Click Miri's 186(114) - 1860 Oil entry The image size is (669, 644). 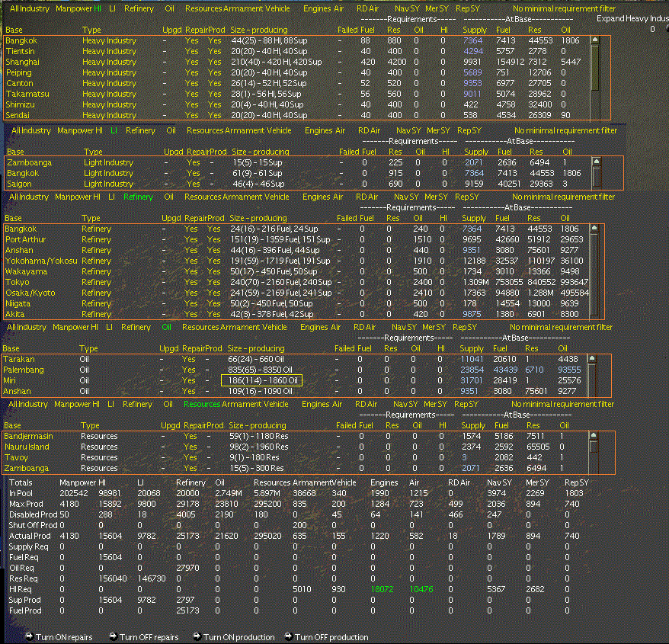tap(261, 380)
